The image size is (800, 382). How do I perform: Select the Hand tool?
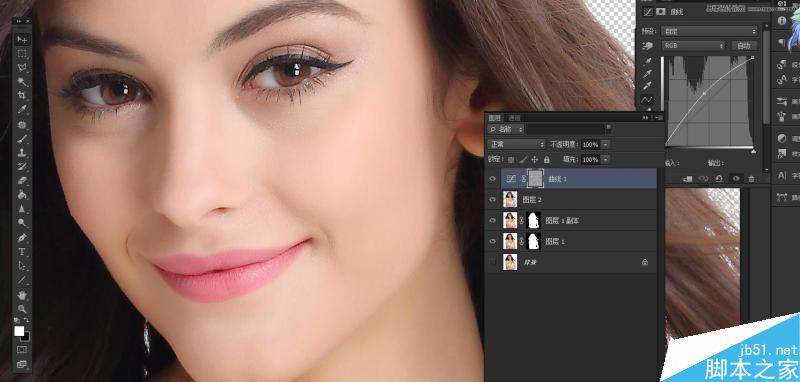click(x=22, y=295)
